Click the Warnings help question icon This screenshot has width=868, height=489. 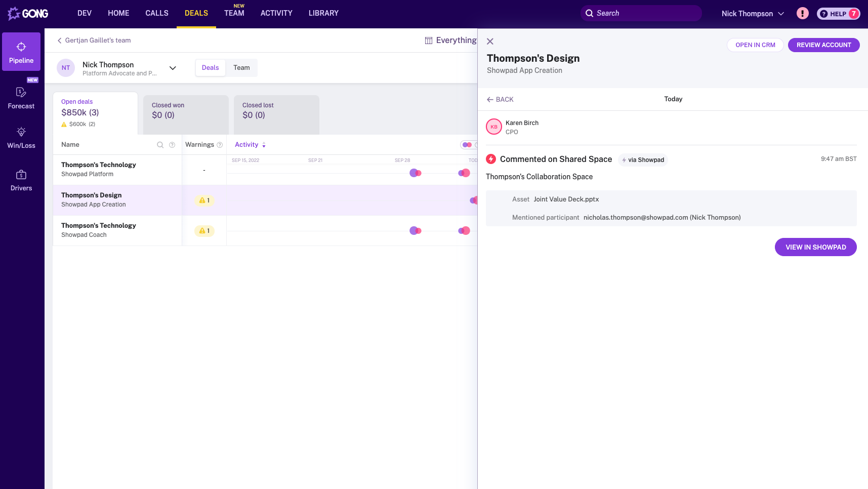coord(220,145)
